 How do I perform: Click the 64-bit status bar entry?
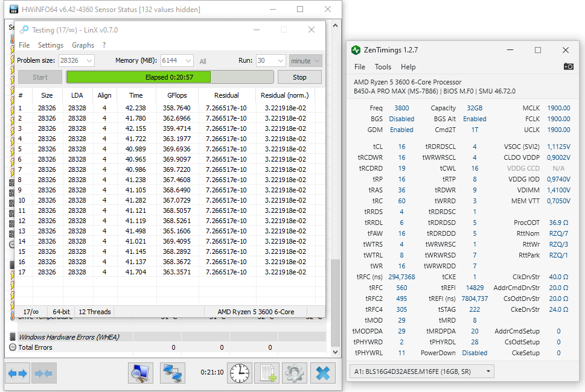pyautogui.click(x=61, y=312)
